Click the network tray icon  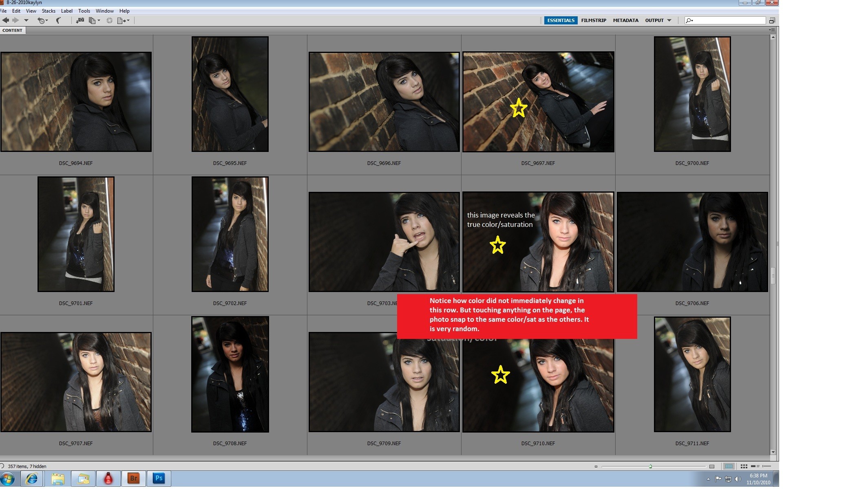728,479
